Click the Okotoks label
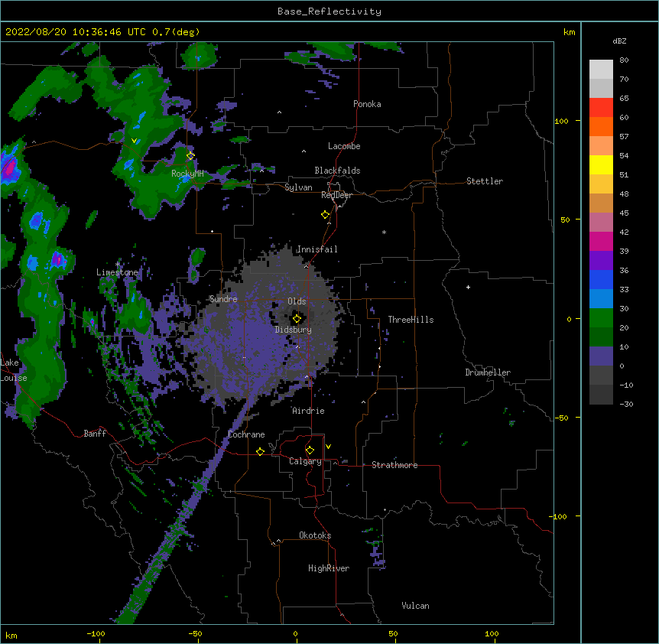This screenshot has width=659, height=644. pyautogui.click(x=315, y=535)
